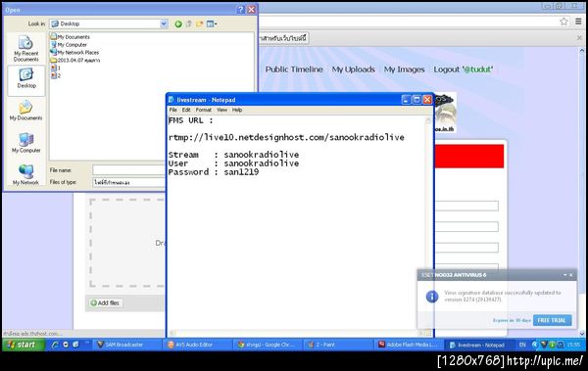
Task: Launch Internet Explorer from quick launch
Action: [x=55, y=345]
